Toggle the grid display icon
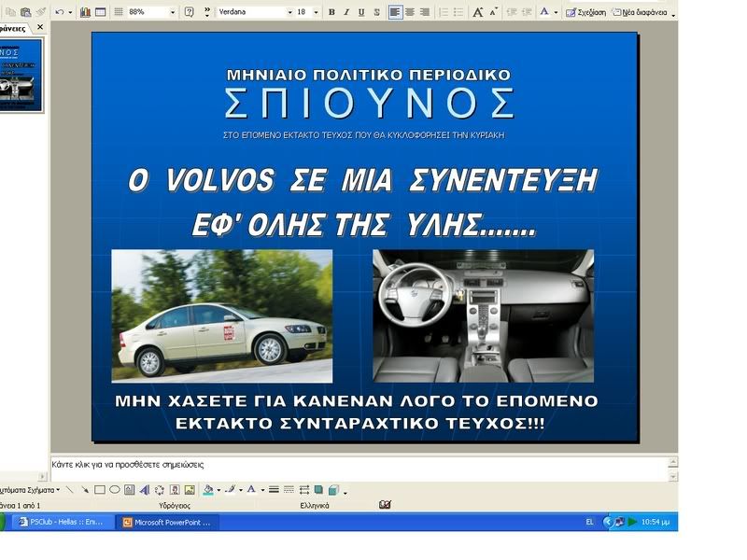 119,12
